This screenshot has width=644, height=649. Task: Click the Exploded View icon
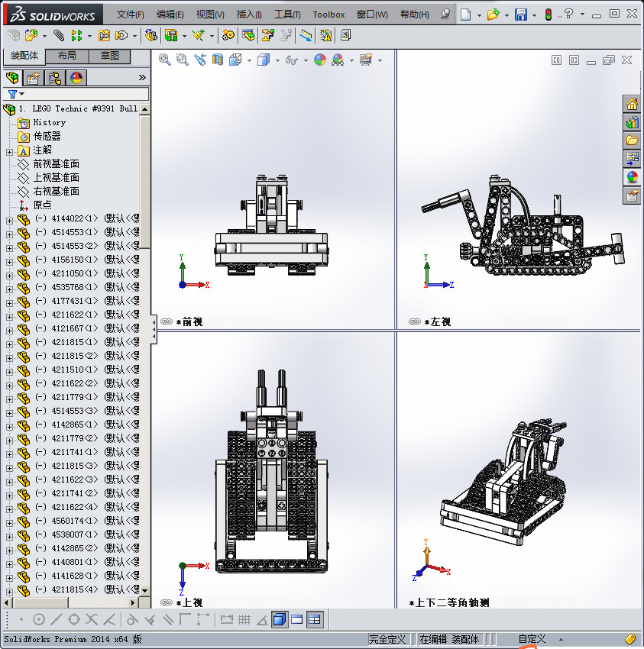pyautogui.click(x=268, y=36)
